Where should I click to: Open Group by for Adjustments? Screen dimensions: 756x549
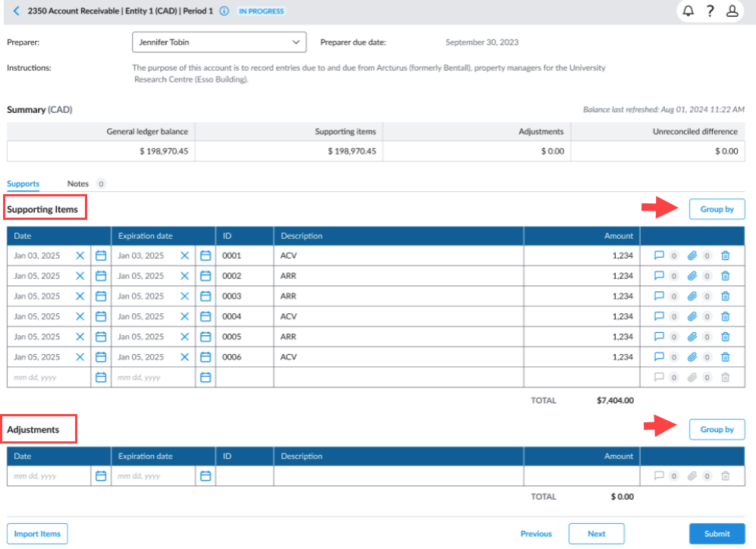tap(717, 429)
